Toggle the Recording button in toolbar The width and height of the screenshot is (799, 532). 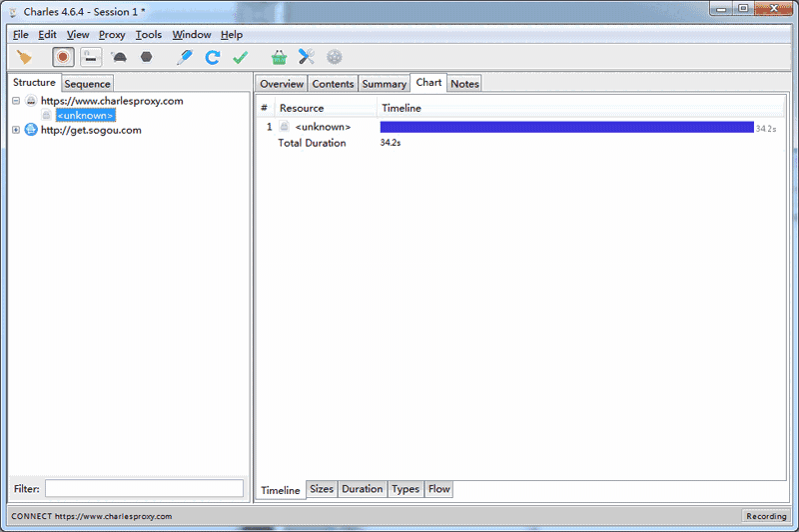pos(63,57)
